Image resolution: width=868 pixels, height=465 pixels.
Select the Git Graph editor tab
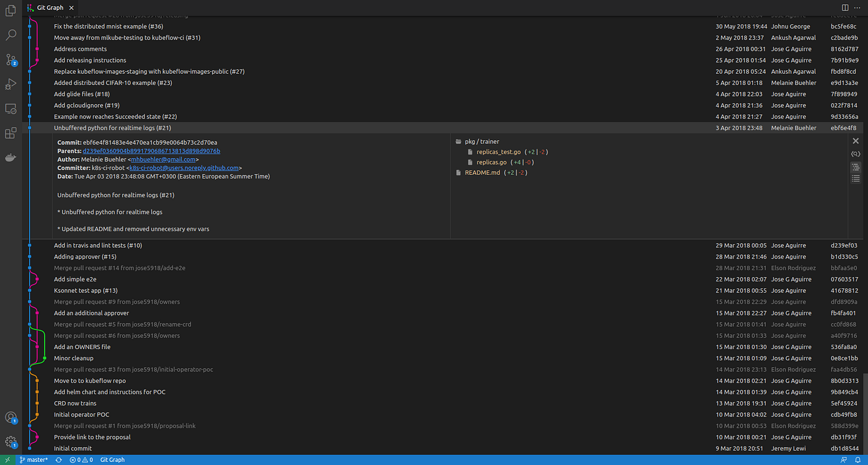click(x=50, y=7)
